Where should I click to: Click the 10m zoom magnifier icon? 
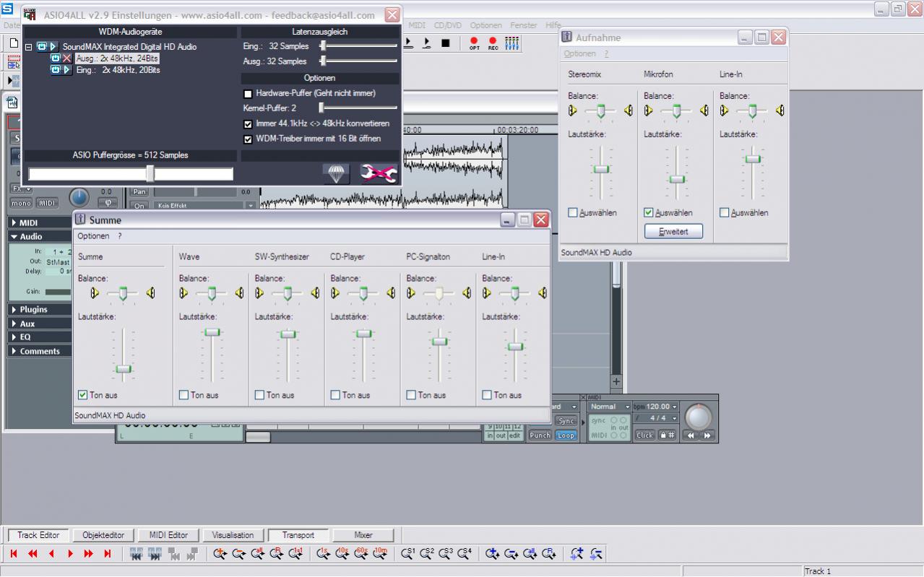point(380,554)
